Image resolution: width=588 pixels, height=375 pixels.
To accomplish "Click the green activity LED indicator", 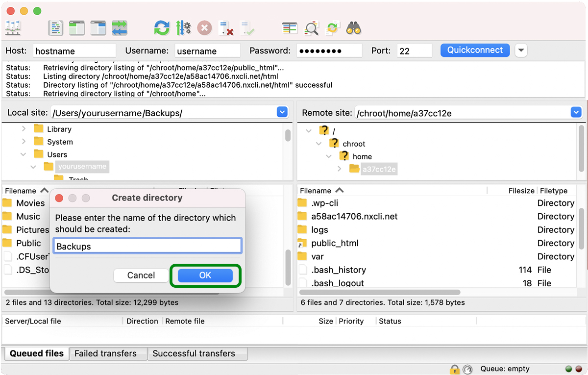I will [569, 369].
